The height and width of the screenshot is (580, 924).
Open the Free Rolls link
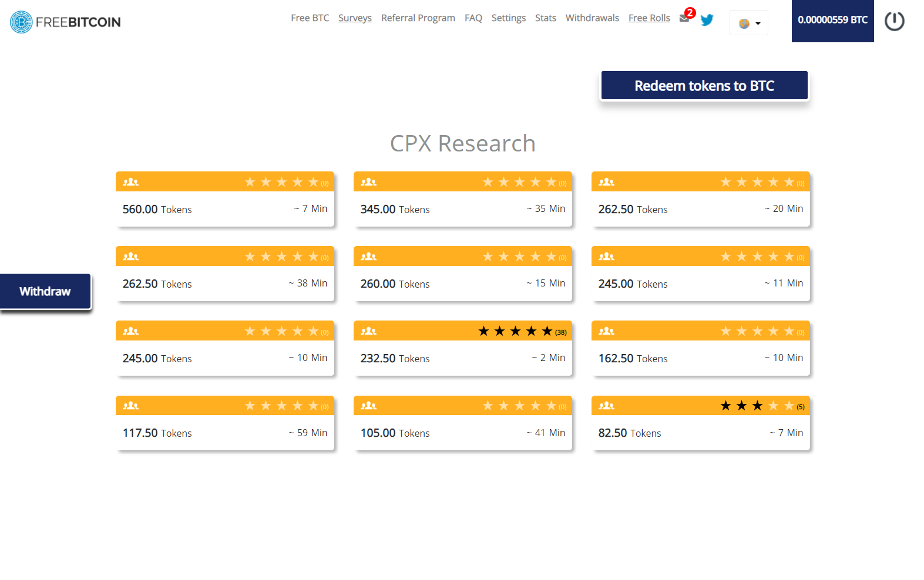[649, 18]
